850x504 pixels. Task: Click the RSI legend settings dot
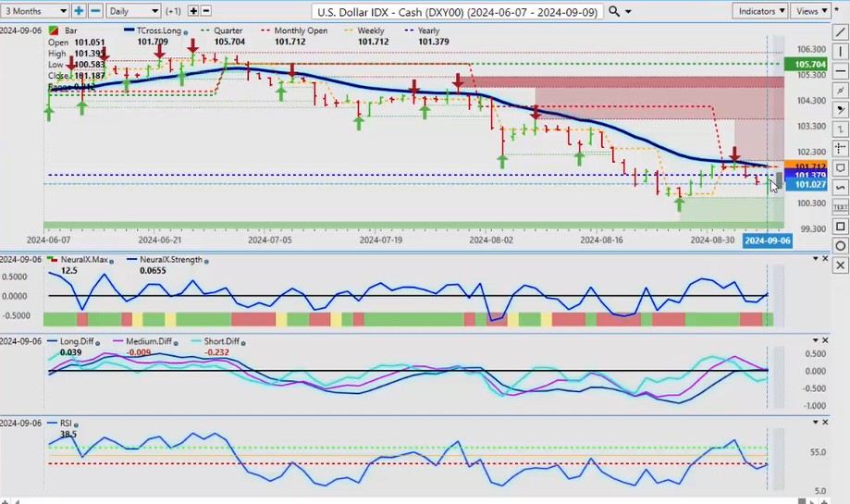[x=76, y=423]
